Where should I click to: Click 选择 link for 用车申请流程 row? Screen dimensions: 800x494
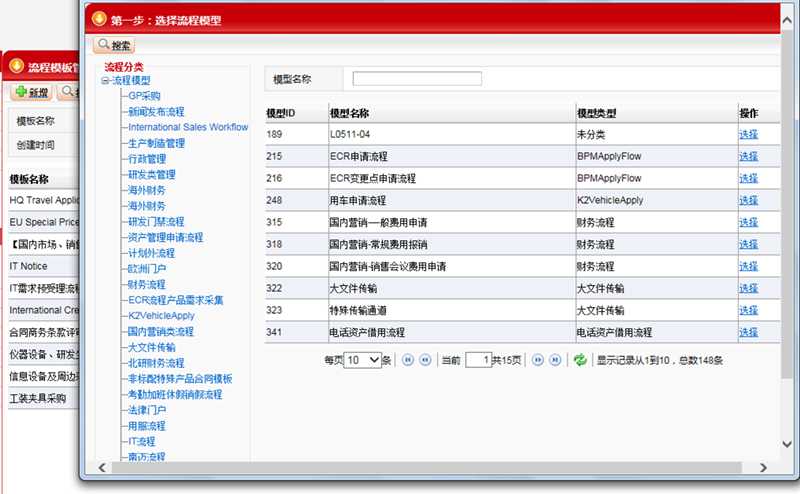[748, 200]
